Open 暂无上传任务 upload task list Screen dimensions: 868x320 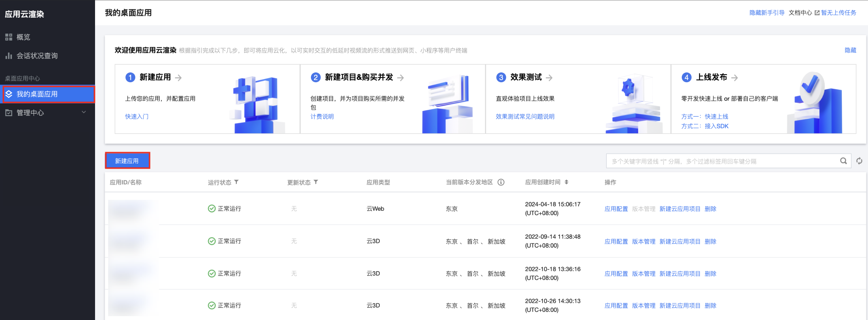point(838,13)
